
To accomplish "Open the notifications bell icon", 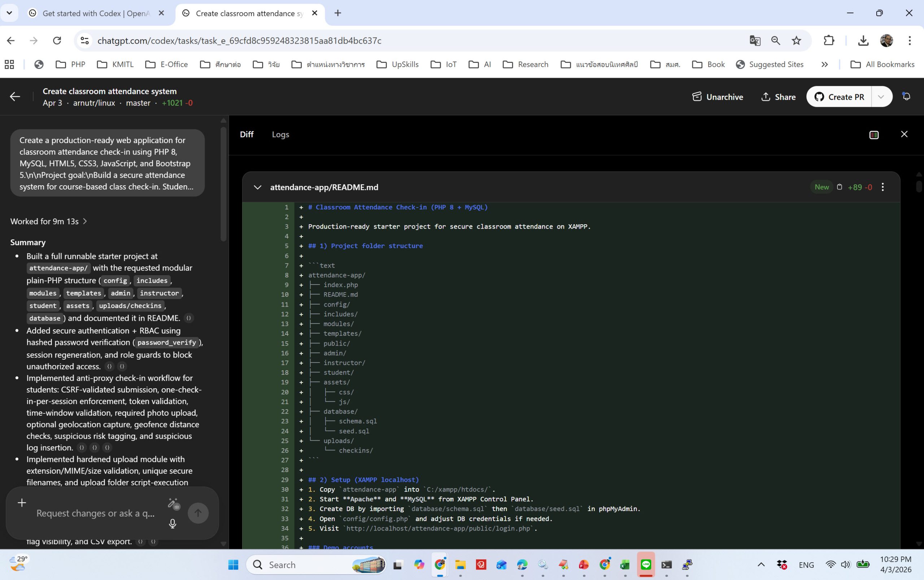I will [906, 96].
